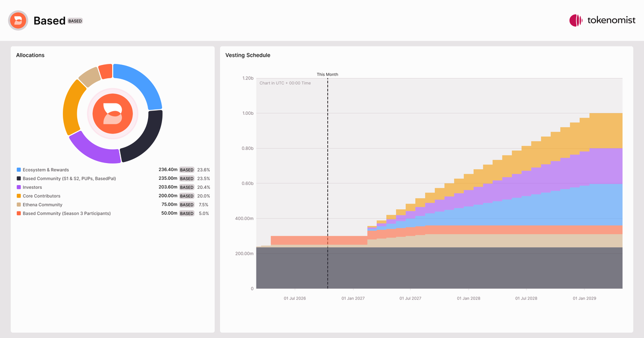The height and width of the screenshot is (338, 644).
Task: Click the 50.00m allocation value
Action: (x=170, y=213)
